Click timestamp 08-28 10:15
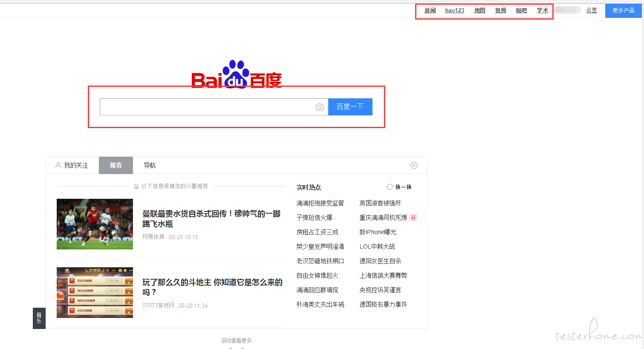644x349 pixels. click(x=183, y=237)
